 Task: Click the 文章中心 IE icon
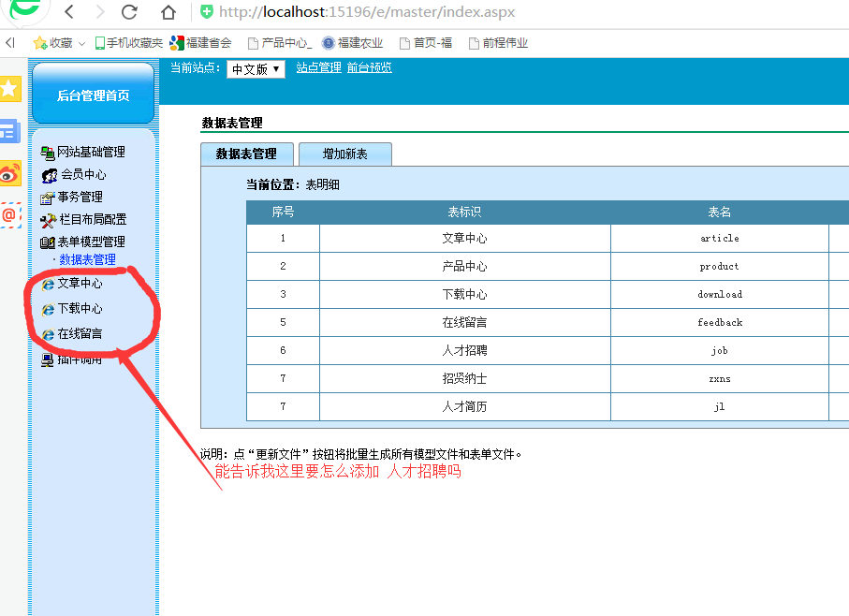click(x=48, y=284)
